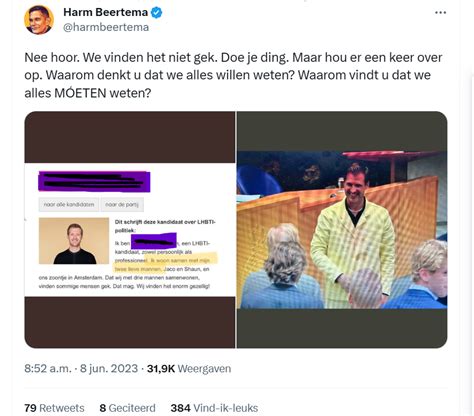Open Harm Beertema's profile avatar
This screenshot has height=416, width=474.
pos(39,20)
